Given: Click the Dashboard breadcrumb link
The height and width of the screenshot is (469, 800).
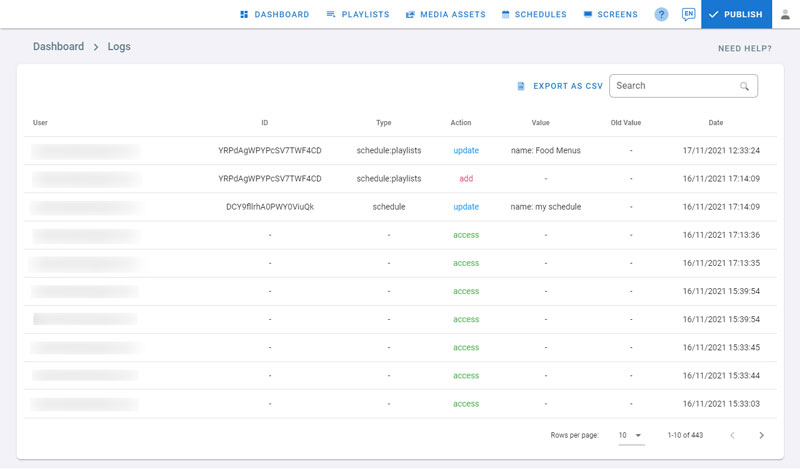Looking at the screenshot, I should coord(58,47).
